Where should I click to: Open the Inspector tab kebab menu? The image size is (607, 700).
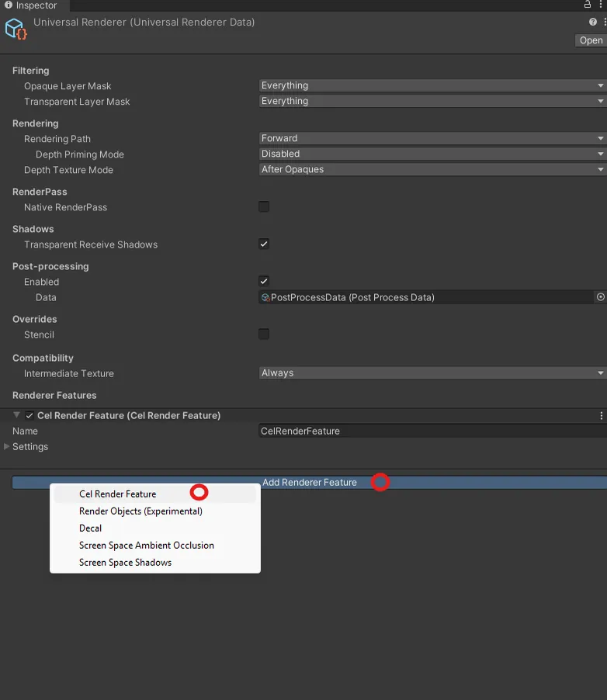point(601,5)
